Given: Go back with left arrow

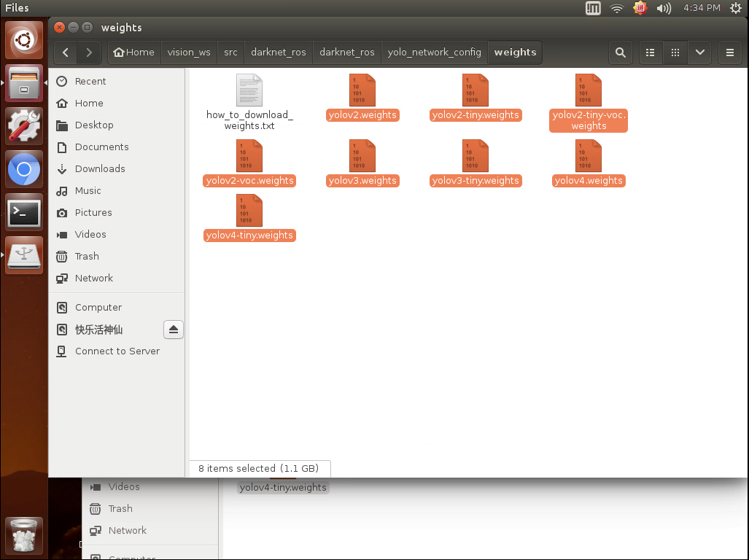Looking at the screenshot, I should 66,52.
